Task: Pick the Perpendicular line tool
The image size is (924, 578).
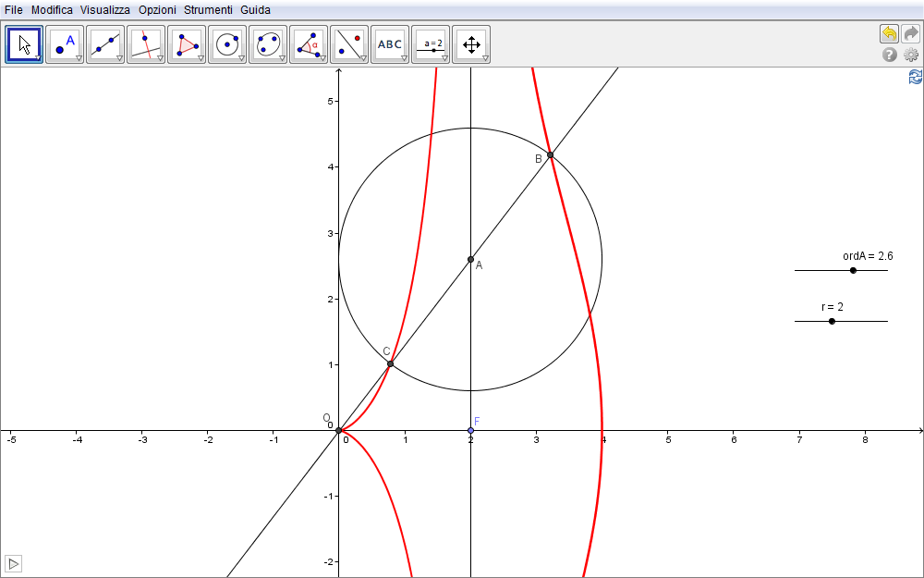Action: (x=146, y=43)
